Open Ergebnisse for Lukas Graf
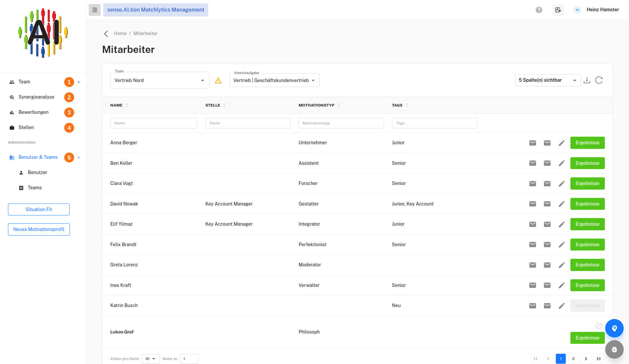This screenshot has width=629, height=364. click(588, 338)
